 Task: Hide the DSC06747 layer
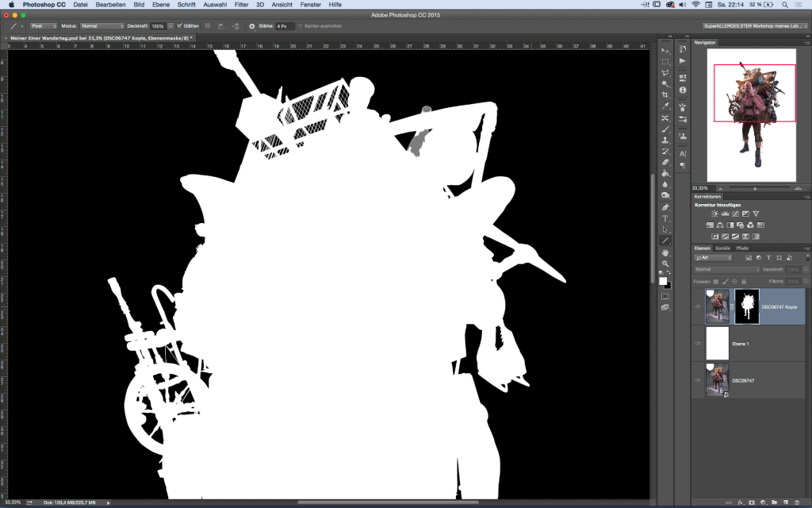(x=698, y=380)
